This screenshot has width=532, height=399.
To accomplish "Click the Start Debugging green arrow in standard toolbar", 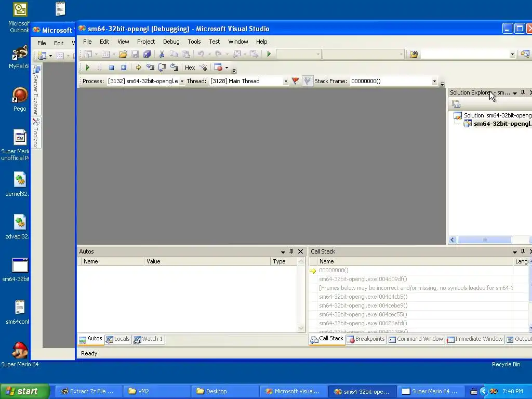I will coord(269,54).
